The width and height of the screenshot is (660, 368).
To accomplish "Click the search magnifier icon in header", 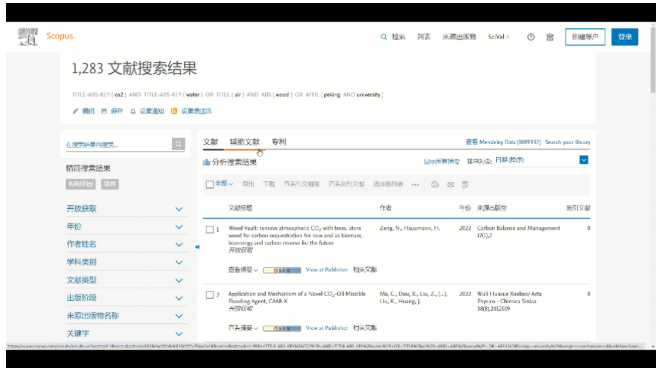I will (x=383, y=37).
